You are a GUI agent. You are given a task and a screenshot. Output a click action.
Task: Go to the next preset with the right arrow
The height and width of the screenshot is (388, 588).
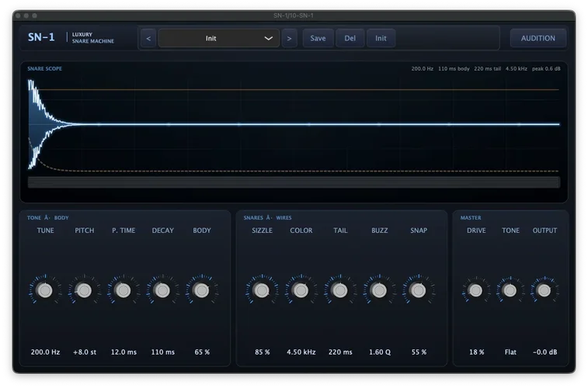pyautogui.click(x=289, y=38)
